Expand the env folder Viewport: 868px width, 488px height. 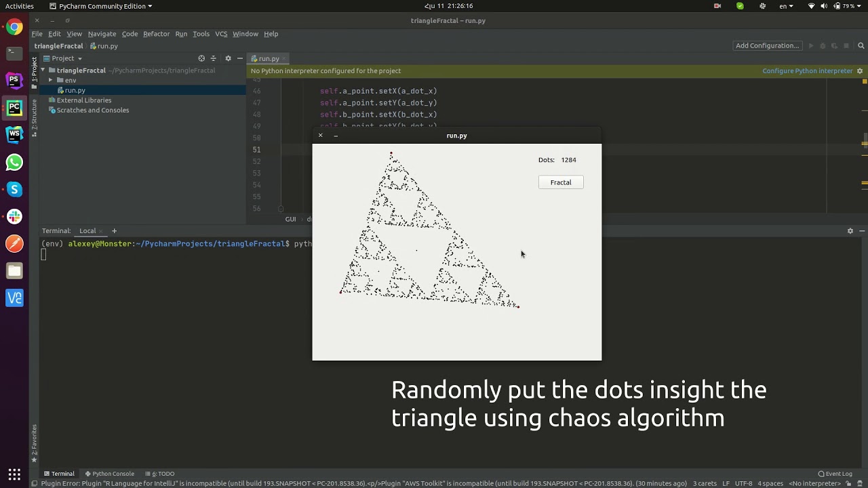[50, 80]
